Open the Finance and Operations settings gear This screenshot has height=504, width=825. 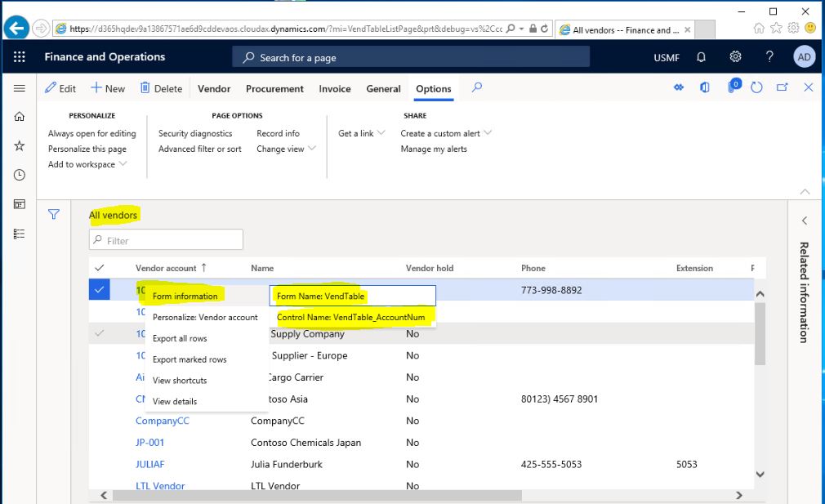[735, 56]
